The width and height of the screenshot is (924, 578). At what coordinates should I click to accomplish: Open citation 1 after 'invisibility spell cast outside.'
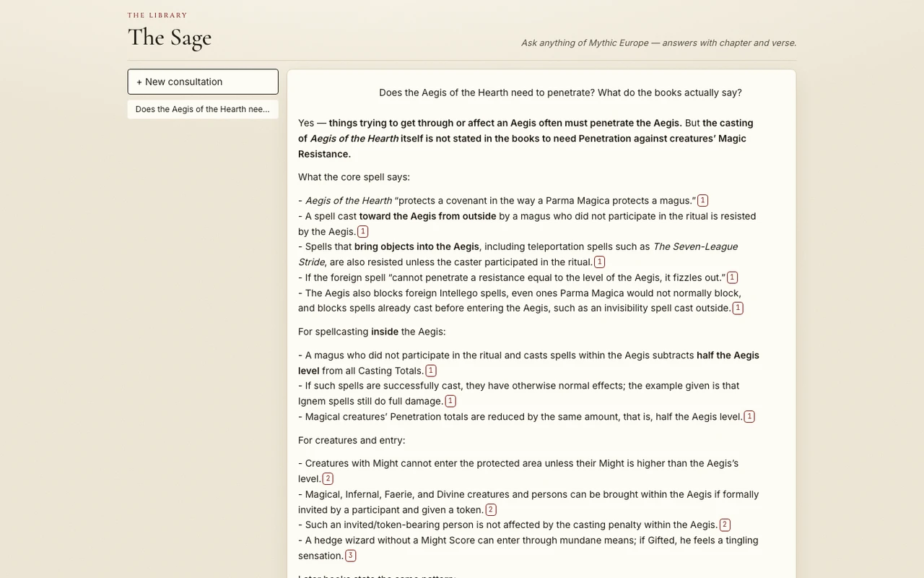pos(738,309)
